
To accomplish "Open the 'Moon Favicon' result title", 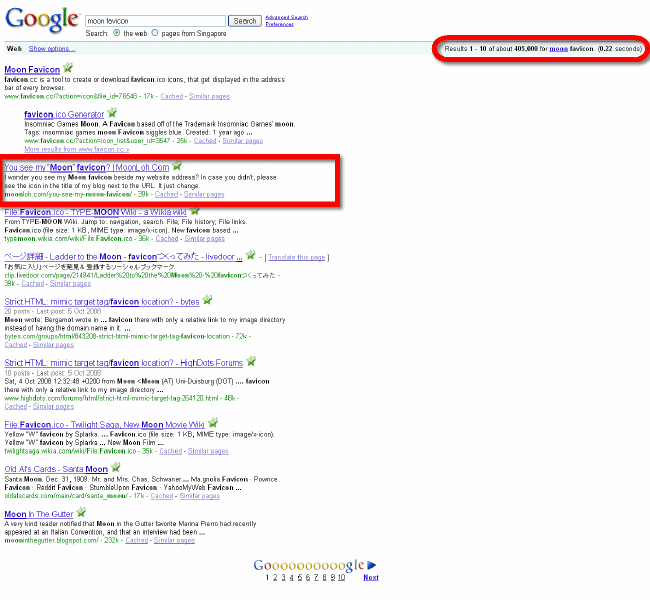I will coord(32,70).
